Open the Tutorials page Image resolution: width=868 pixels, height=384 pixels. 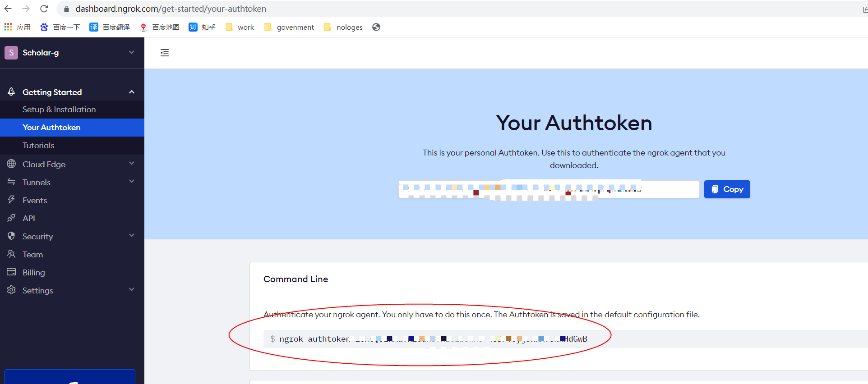click(38, 146)
